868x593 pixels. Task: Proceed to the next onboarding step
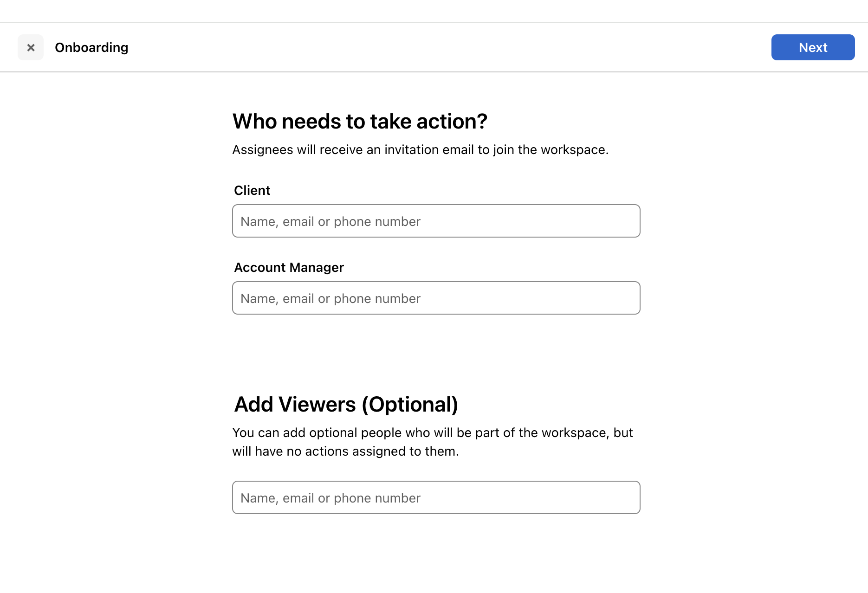[x=813, y=47]
